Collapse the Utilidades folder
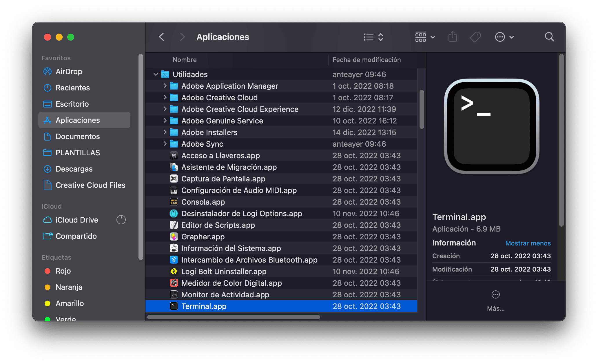598x364 pixels. 156,74
